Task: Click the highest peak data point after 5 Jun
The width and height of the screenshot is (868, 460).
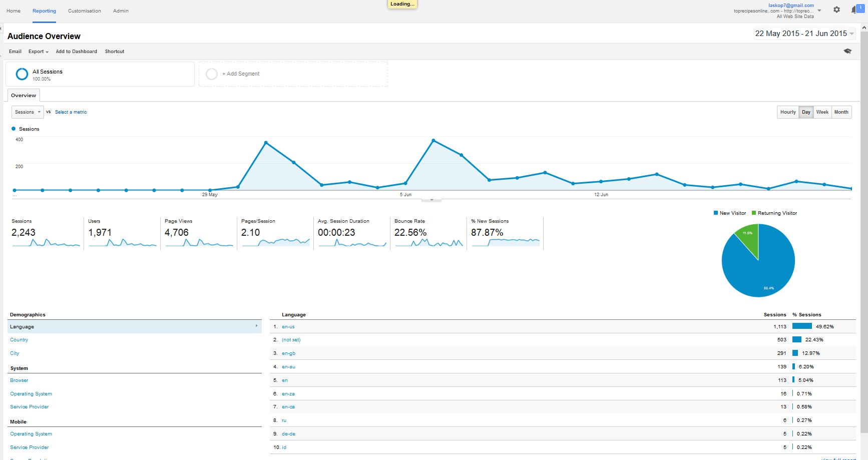Action: 433,141
